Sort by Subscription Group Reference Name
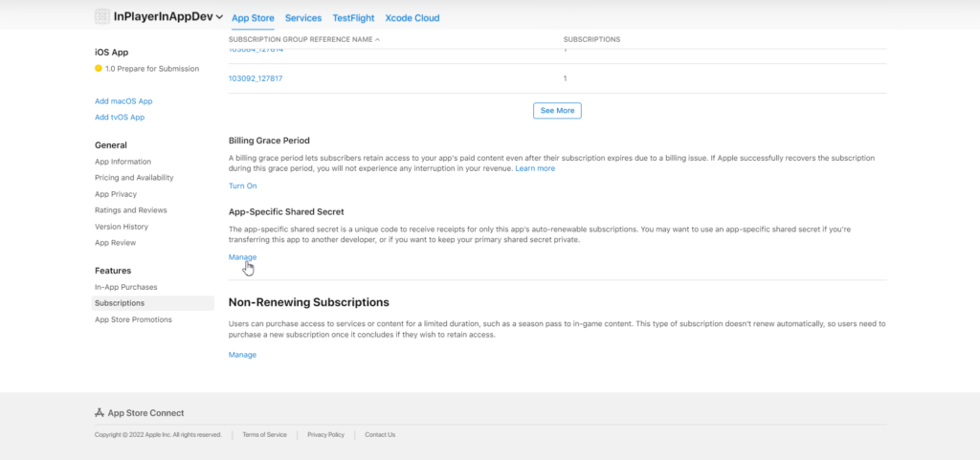980x460 pixels. click(304, 39)
